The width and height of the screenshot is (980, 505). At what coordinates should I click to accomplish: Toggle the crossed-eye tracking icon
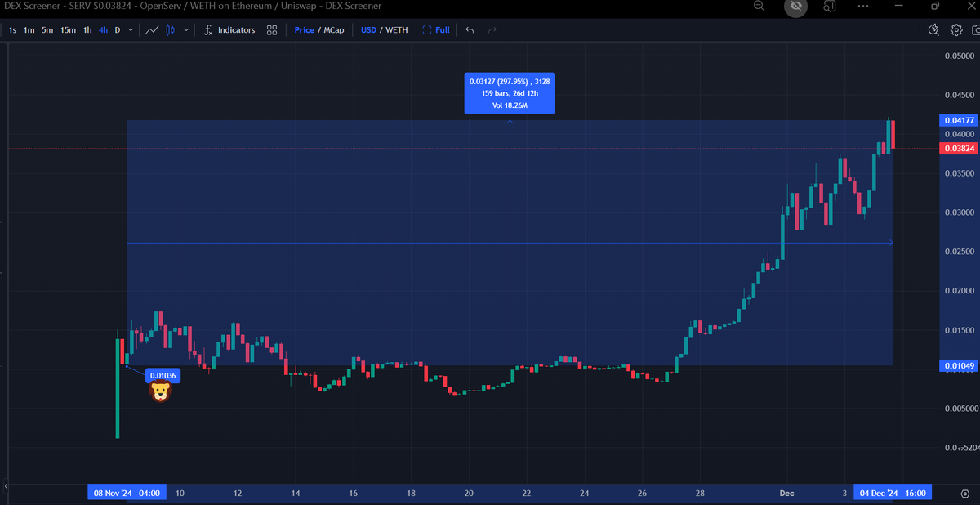click(795, 7)
